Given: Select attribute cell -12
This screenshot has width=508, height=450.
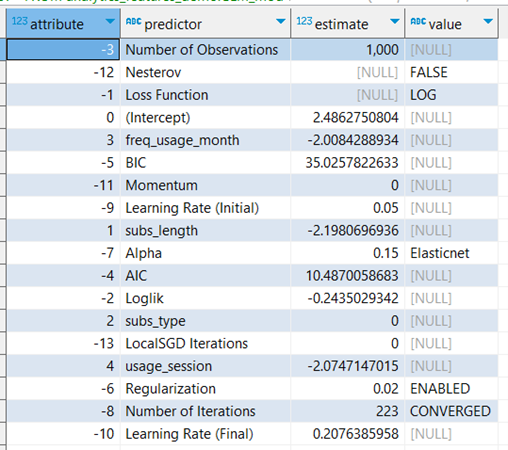Looking at the screenshot, I should tap(63, 72).
